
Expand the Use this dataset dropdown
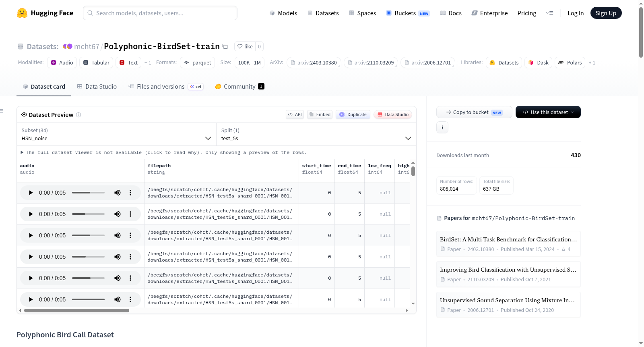(x=548, y=112)
